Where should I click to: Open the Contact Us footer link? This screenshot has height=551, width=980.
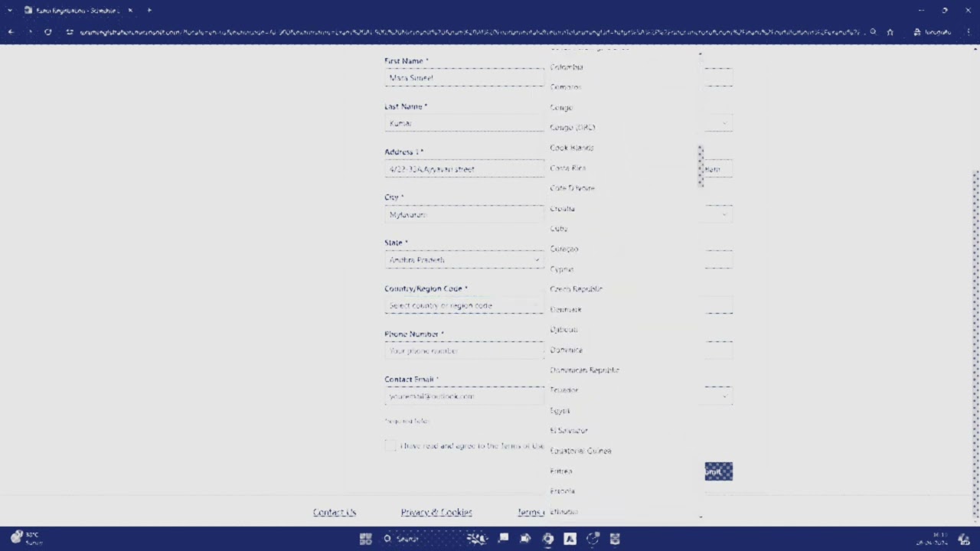point(335,513)
